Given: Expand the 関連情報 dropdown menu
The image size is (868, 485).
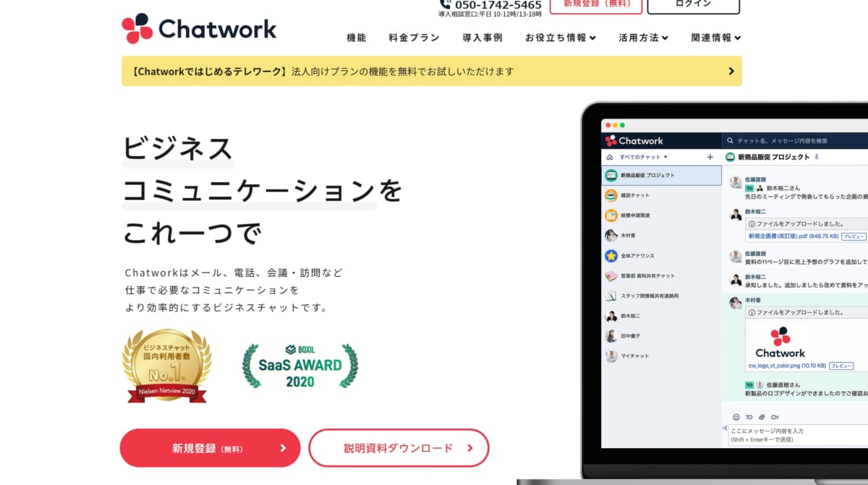Looking at the screenshot, I should pyautogui.click(x=716, y=38).
